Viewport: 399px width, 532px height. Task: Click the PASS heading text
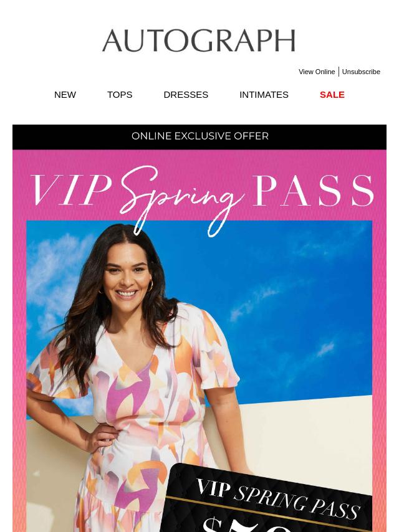click(313, 191)
